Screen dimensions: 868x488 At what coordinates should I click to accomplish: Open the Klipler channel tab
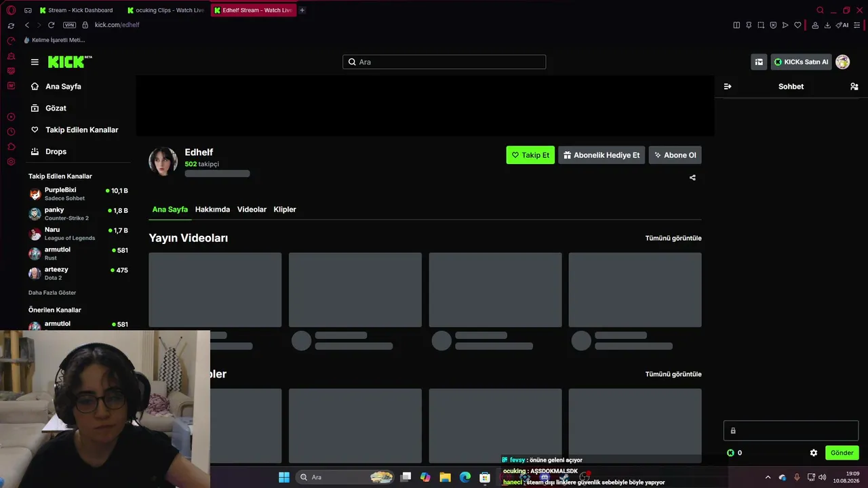[285, 209]
